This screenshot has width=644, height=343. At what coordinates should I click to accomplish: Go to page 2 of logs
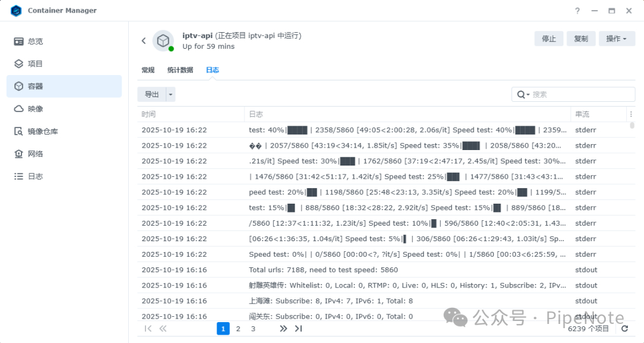pyautogui.click(x=238, y=329)
